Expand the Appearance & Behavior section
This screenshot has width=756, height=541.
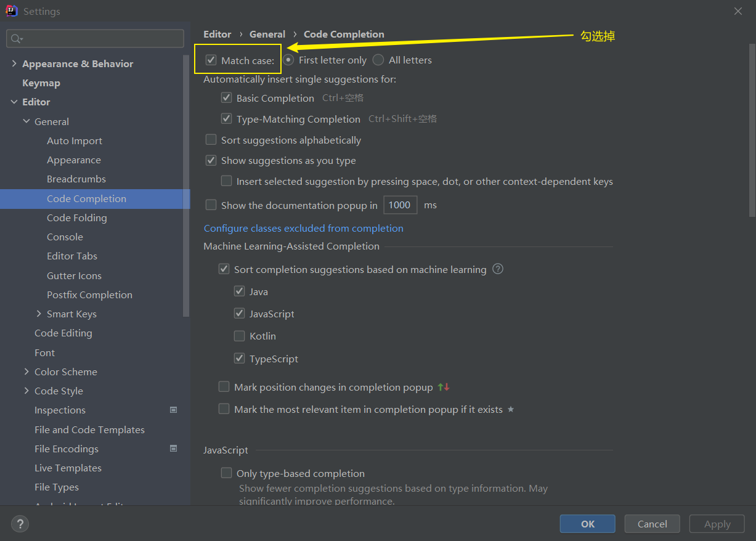pyautogui.click(x=14, y=64)
